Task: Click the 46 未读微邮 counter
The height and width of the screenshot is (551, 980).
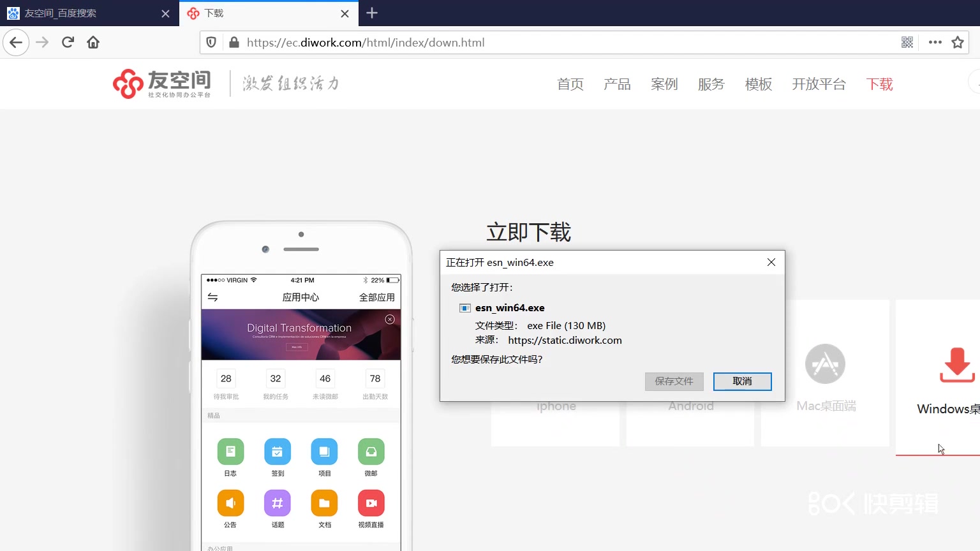Action: 325,385
